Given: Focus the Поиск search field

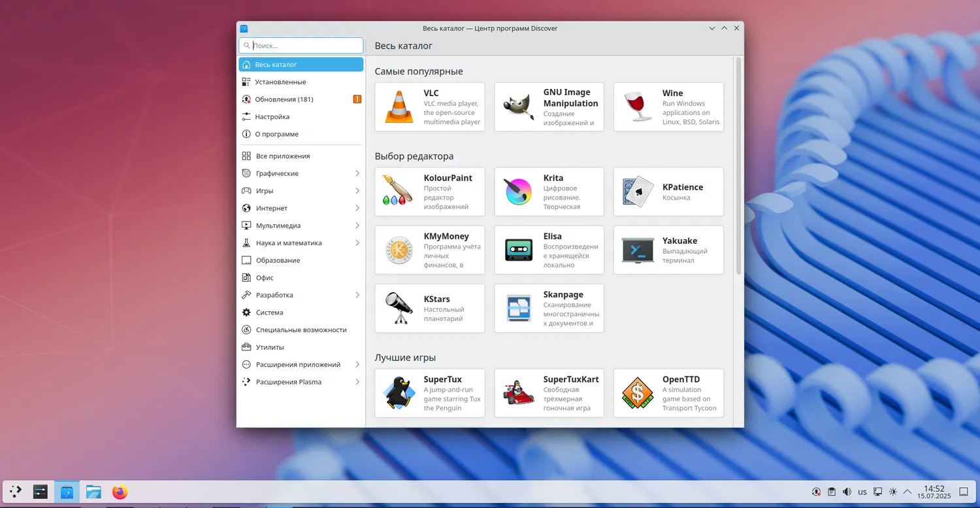Looking at the screenshot, I should pos(301,46).
